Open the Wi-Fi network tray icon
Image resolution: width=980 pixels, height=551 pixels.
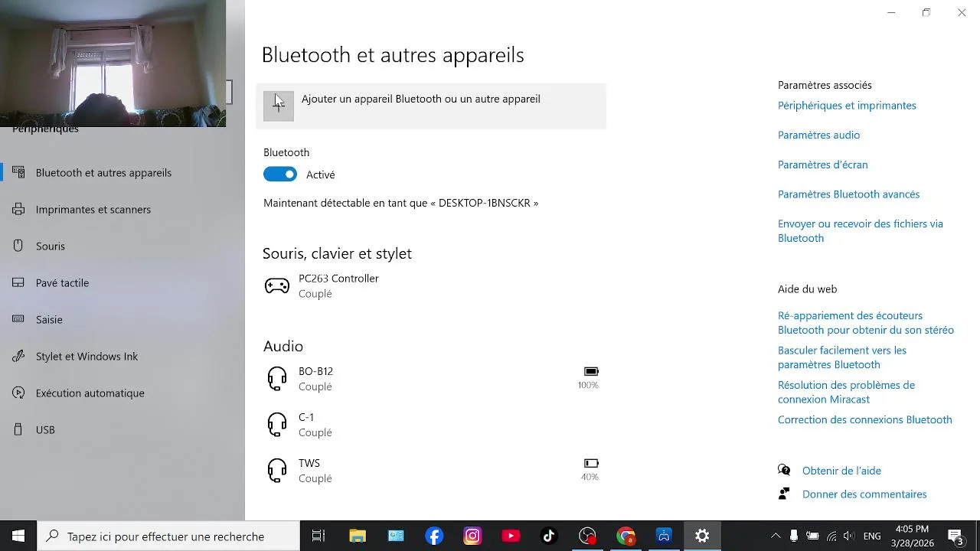pos(831,536)
